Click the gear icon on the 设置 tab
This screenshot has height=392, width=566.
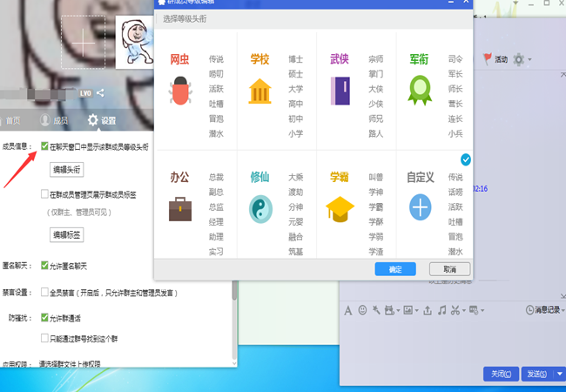93,120
